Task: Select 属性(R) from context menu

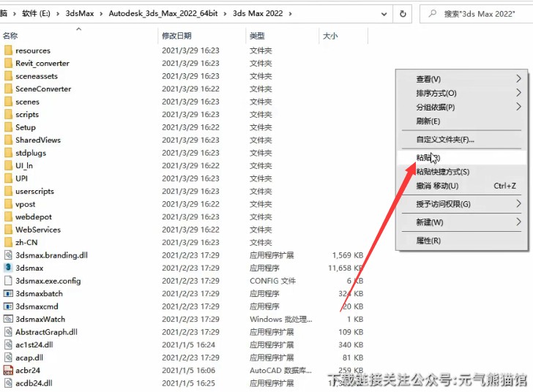Action: [428, 241]
